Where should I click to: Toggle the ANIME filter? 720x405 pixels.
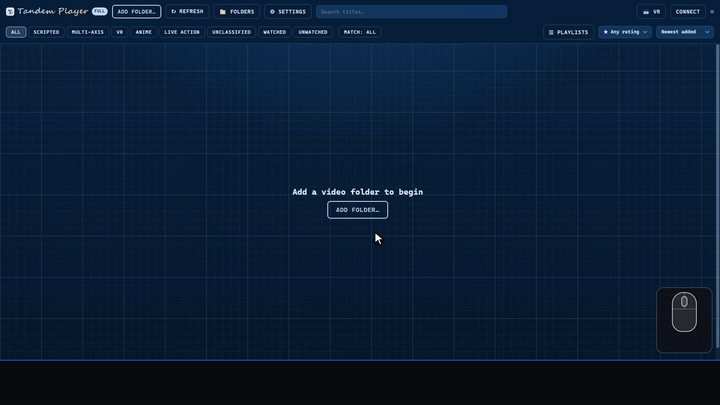[144, 32]
